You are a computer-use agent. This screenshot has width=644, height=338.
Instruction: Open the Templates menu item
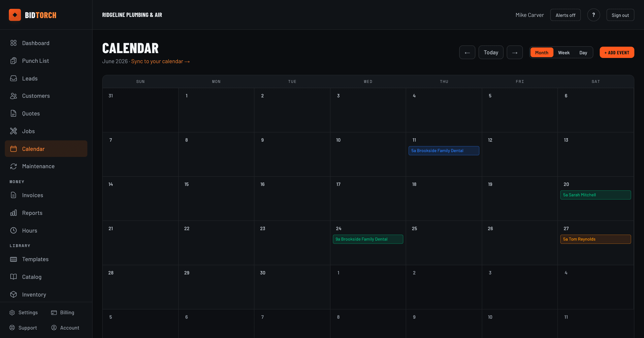46,259
